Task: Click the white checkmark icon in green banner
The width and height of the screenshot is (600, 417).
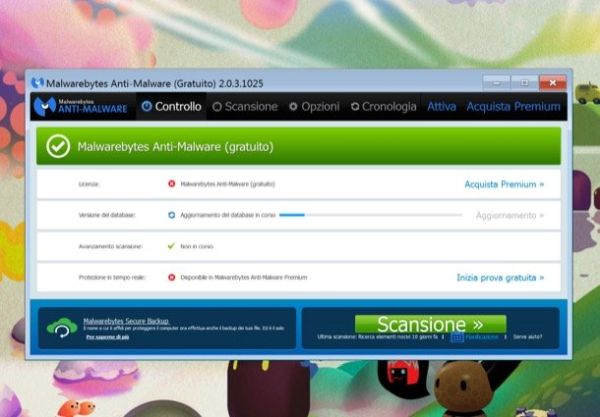Action: [58, 147]
